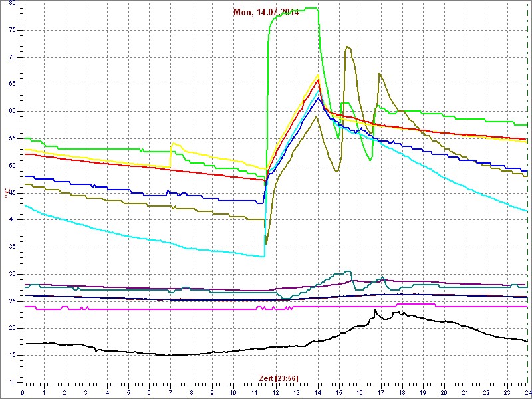The width and height of the screenshot is (532, 399).
Task: Click hour '6' on the time axis
Action: (149, 392)
